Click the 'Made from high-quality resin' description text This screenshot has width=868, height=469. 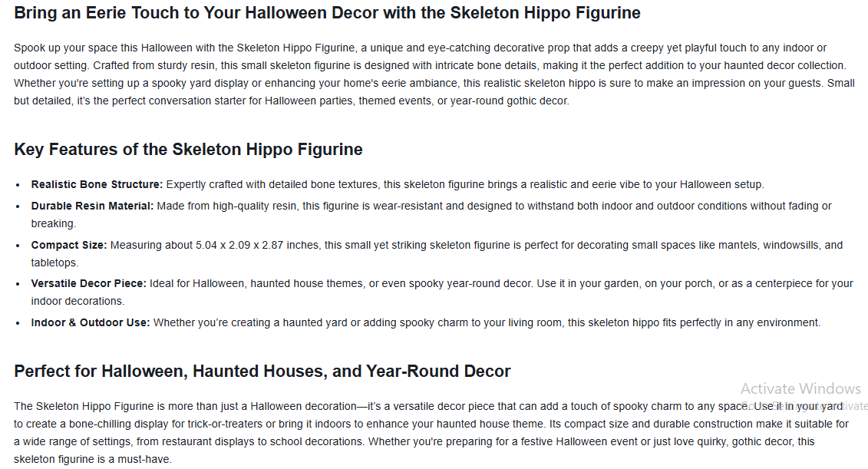click(491, 206)
